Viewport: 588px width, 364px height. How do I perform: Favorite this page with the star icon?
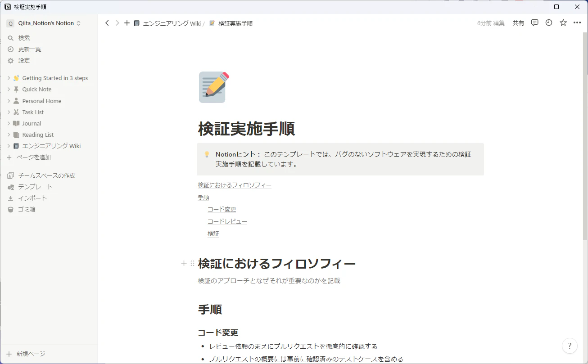563,23
